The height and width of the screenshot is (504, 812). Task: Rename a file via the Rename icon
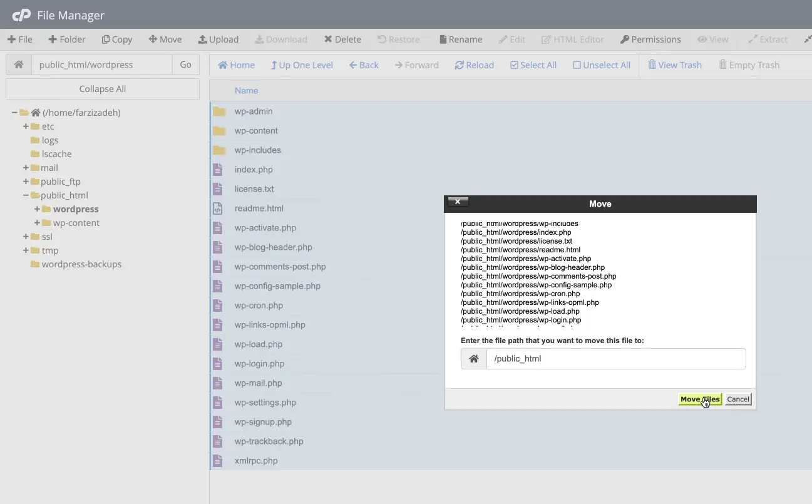coord(460,39)
